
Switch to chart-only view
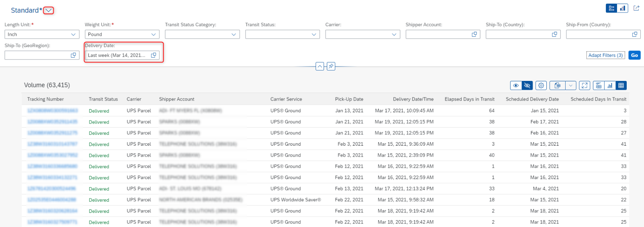click(610, 85)
